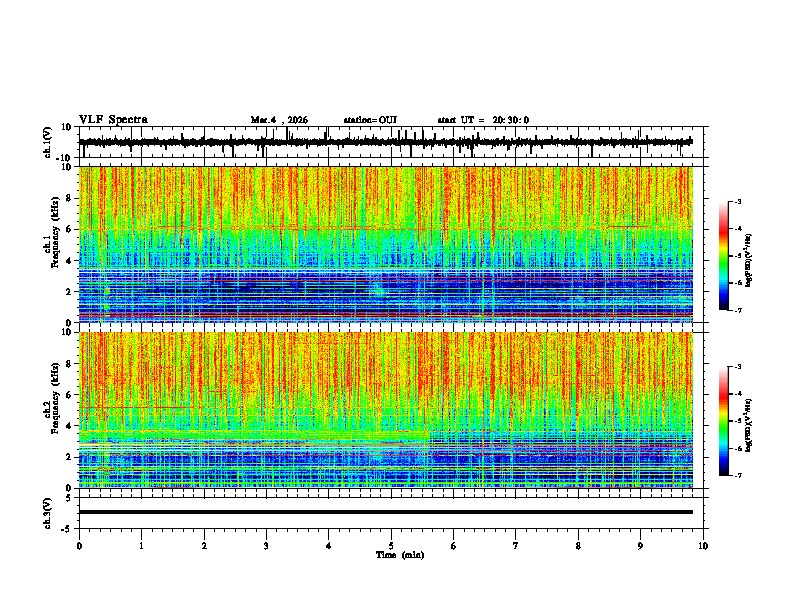This screenshot has width=792, height=612.
Task: Click the "VLF Spectra" plot title
Action: [113, 120]
